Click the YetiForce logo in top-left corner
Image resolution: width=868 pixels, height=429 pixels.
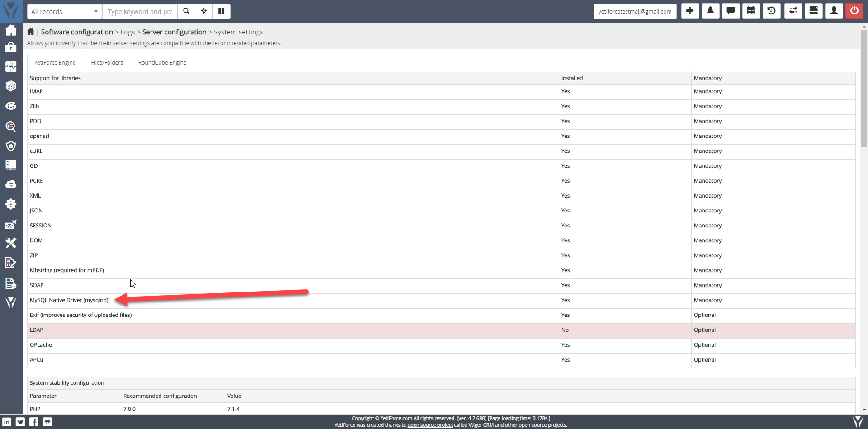[11, 11]
